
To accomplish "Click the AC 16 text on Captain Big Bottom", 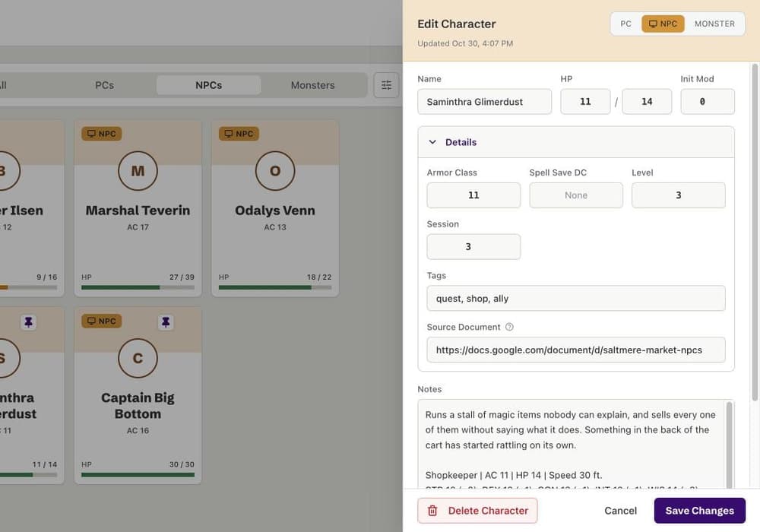I will click(138, 430).
